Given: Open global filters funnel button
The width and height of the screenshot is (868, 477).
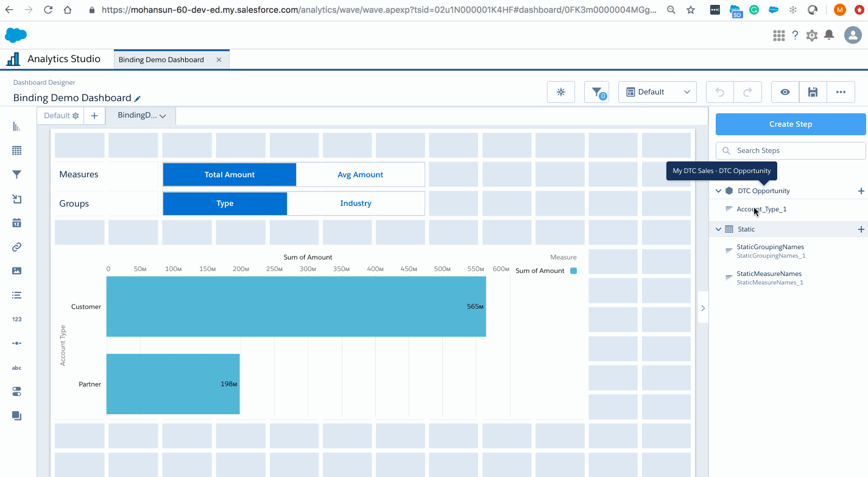Looking at the screenshot, I should (597, 92).
